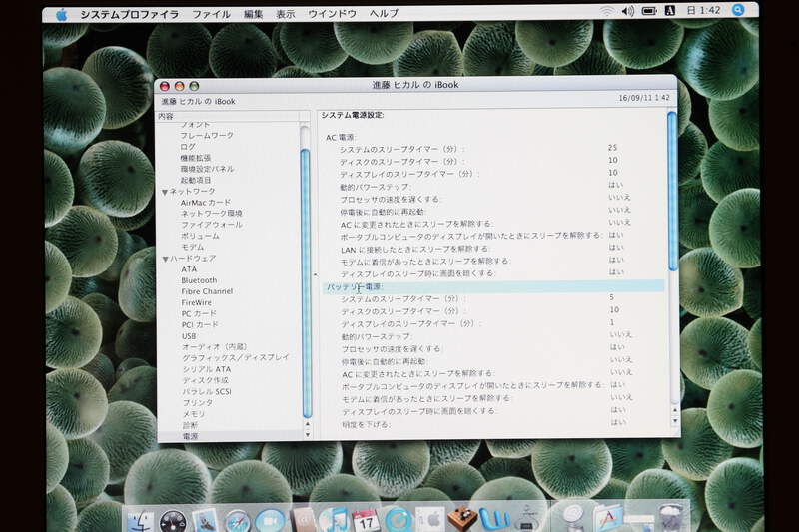
Task: Click the volume speaker menu bar icon
Action: [x=628, y=11]
